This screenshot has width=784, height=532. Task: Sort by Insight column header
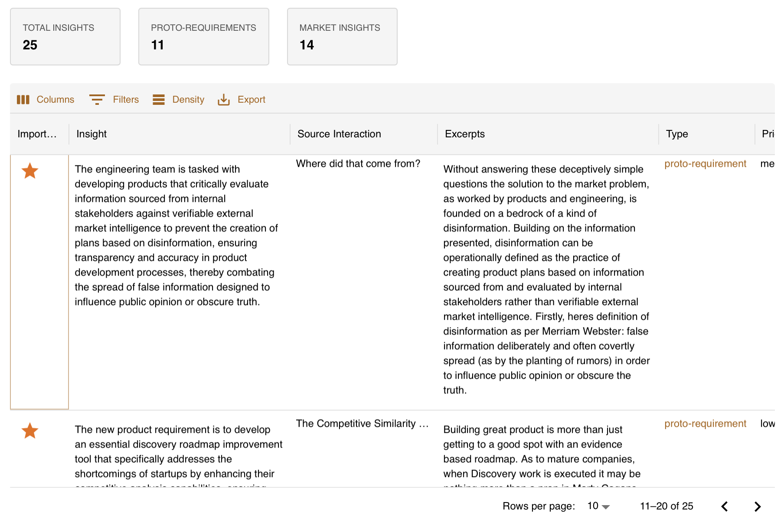pyautogui.click(x=91, y=134)
